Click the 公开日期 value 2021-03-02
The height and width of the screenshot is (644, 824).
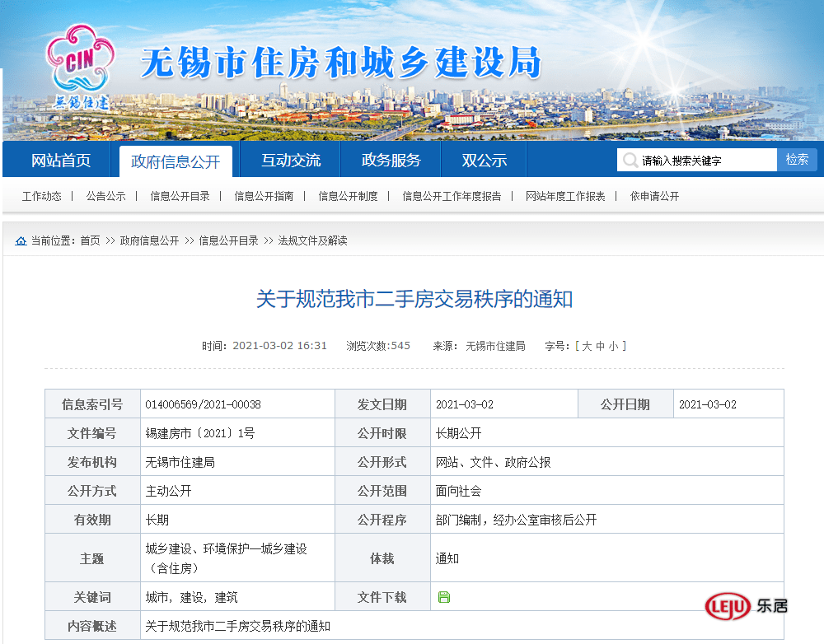click(707, 404)
